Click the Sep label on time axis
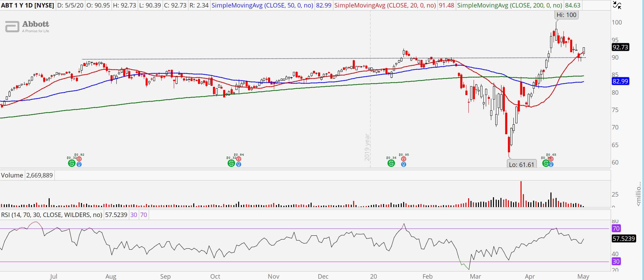Screen dimensions: 644x280 tap(165, 276)
